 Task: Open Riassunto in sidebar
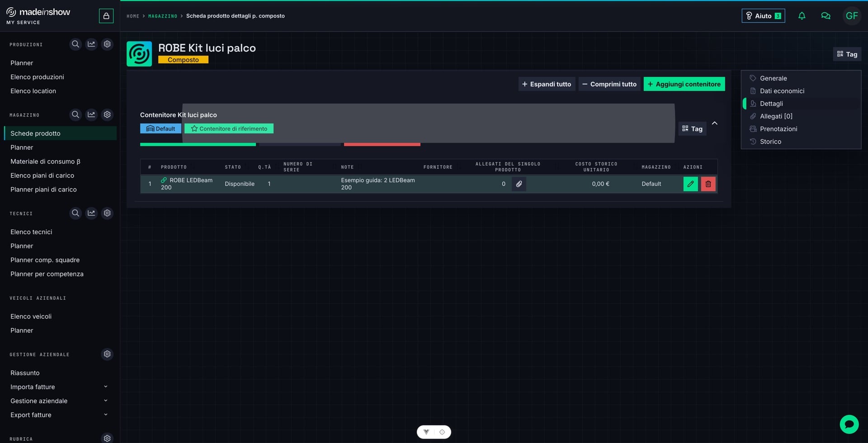(25, 373)
